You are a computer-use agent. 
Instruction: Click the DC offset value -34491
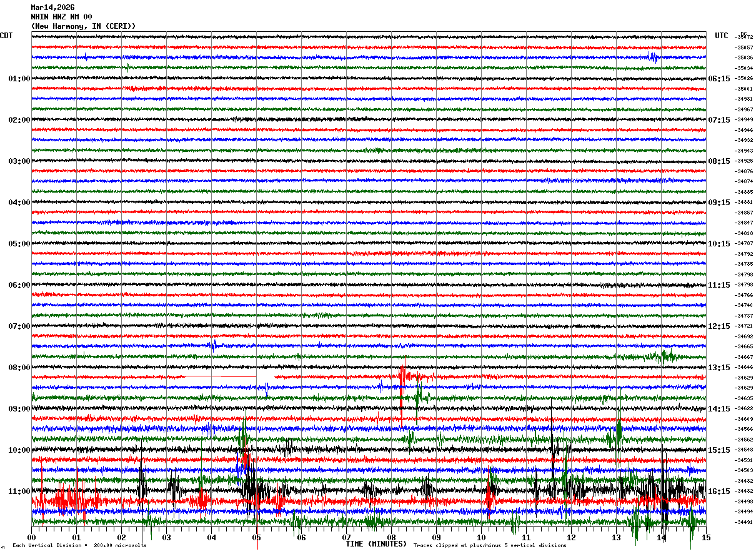click(x=744, y=522)
